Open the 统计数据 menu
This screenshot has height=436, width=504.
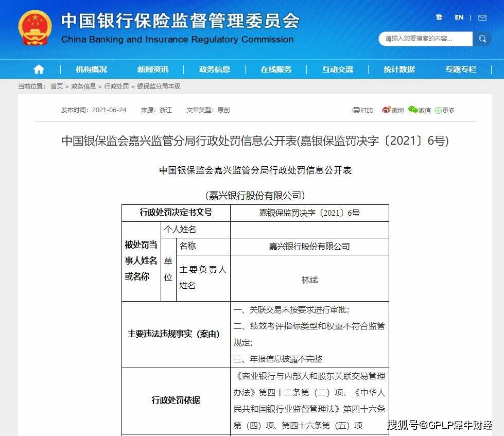(399, 69)
